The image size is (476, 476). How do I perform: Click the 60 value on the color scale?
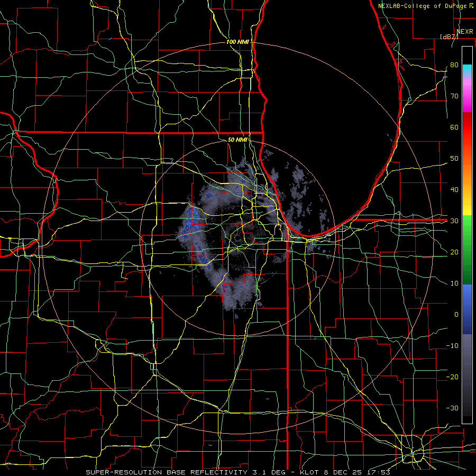(454, 127)
